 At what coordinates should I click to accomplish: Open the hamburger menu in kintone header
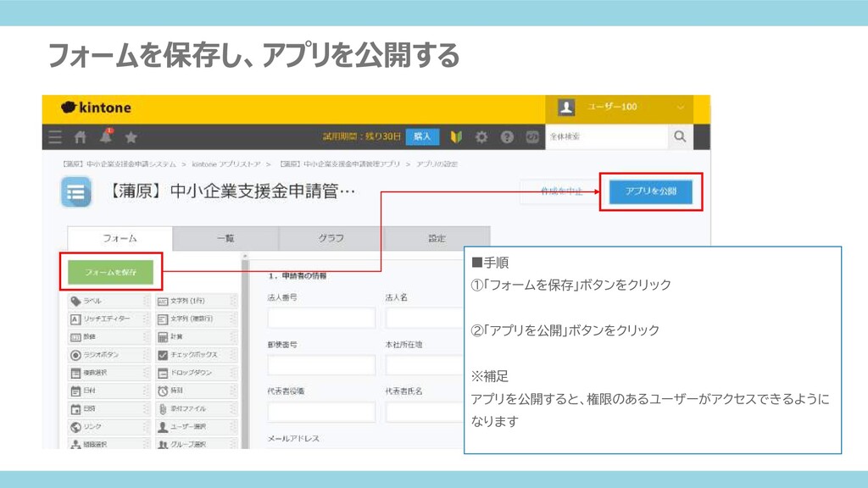[55, 137]
